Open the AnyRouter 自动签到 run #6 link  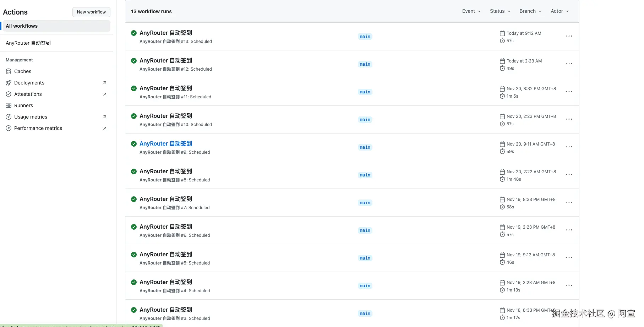click(166, 227)
